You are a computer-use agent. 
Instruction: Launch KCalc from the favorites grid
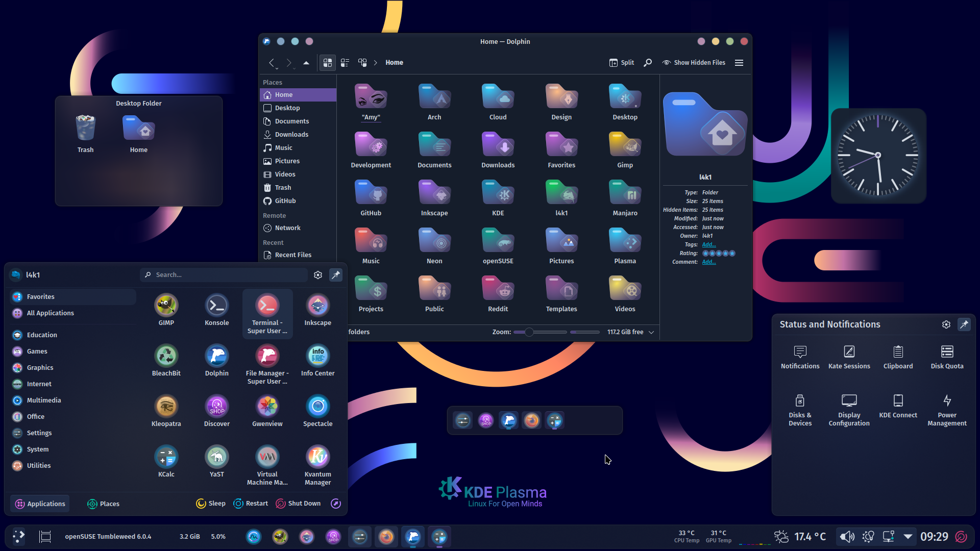166,461
